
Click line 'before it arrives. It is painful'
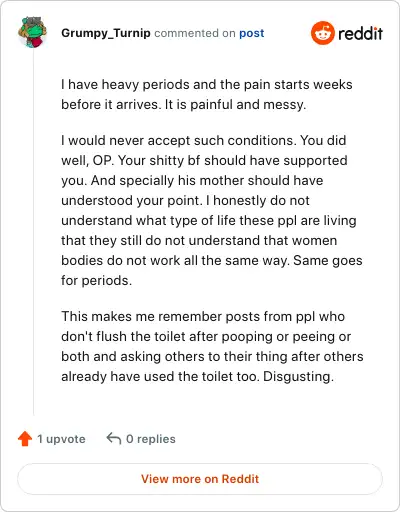pyautogui.click(x=184, y=105)
